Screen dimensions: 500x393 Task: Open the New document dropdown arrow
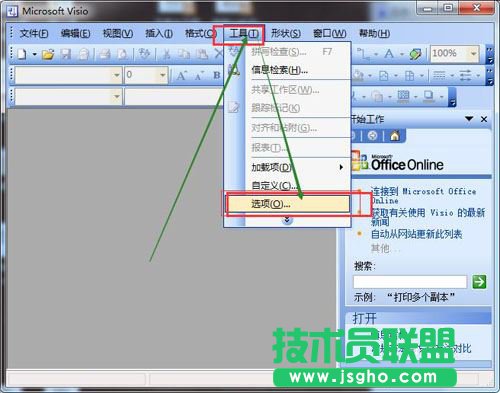[34, 54]
